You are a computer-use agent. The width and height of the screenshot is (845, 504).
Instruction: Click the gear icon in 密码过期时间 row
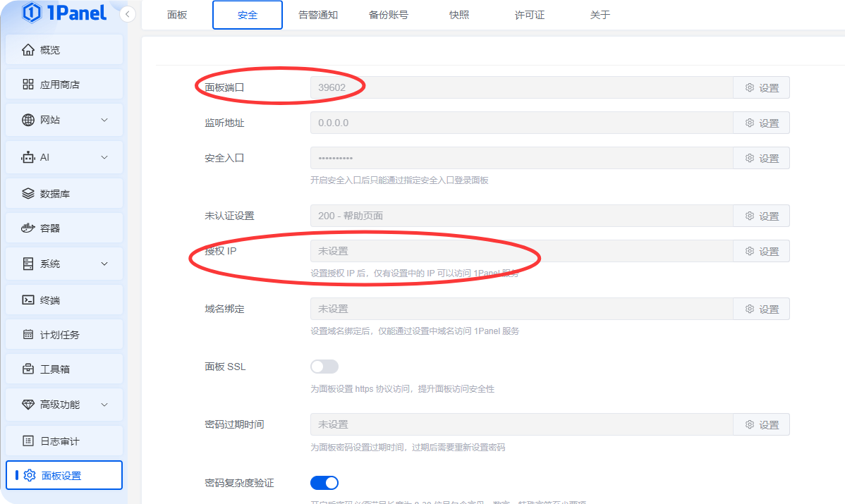tap(750, 424)
